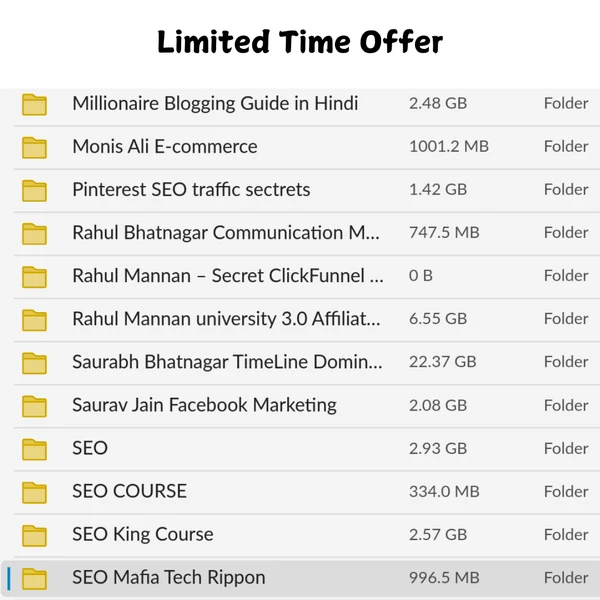
Task: Open the Monis Ali E-commerce folder
Action: (x=164, y=146)
